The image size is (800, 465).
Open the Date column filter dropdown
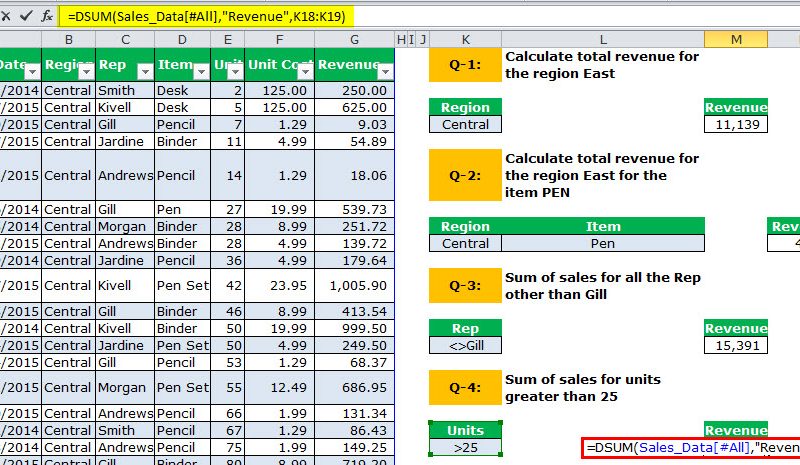click(33, 72)
